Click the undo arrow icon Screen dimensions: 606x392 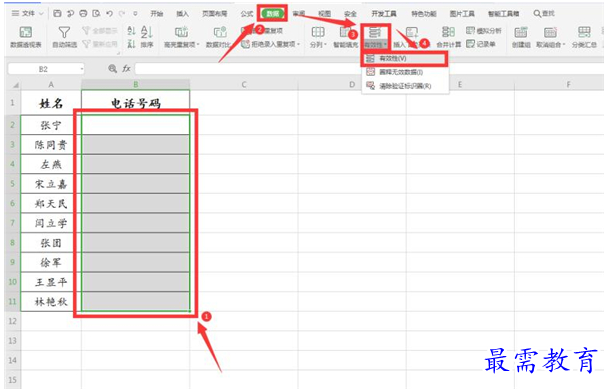[109, 13]
